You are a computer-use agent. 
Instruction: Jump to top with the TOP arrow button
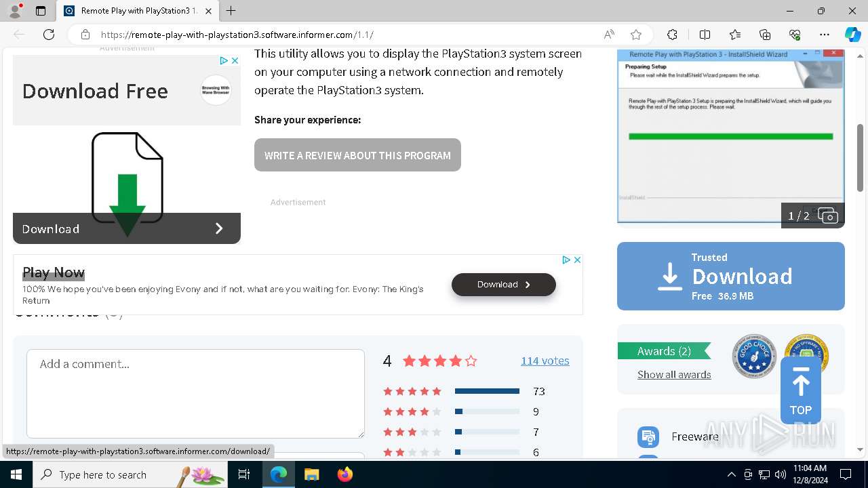[x=801, y=391]
